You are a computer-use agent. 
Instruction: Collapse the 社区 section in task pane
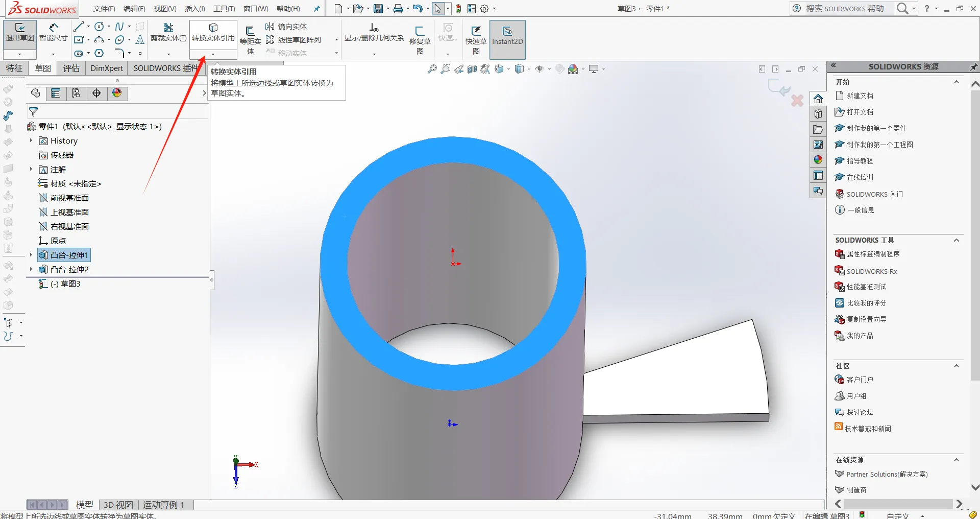click(x=957, y=366)
